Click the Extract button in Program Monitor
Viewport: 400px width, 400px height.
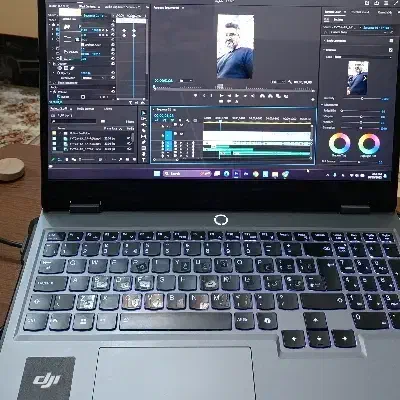point(270,96)
